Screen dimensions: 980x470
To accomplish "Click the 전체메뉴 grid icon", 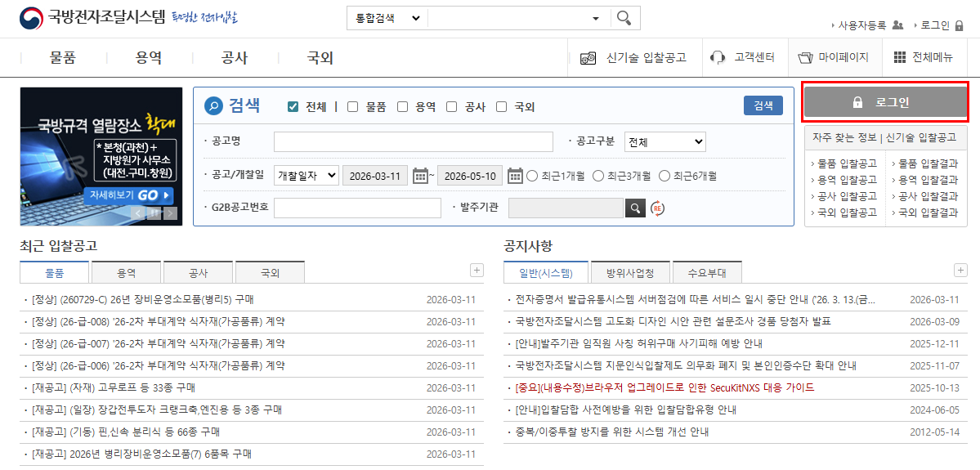I will [x=900, y=58].
